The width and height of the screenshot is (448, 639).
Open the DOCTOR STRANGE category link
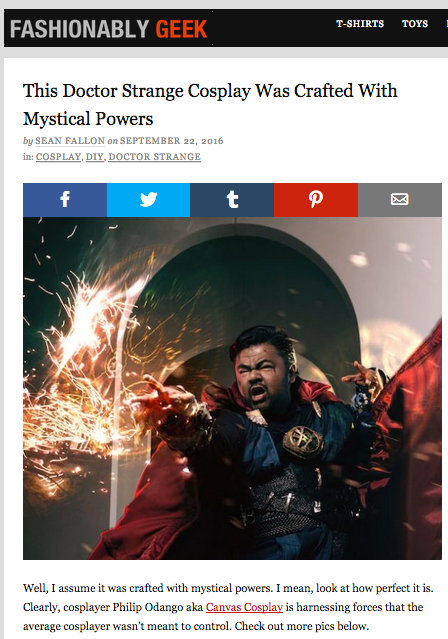154,157
